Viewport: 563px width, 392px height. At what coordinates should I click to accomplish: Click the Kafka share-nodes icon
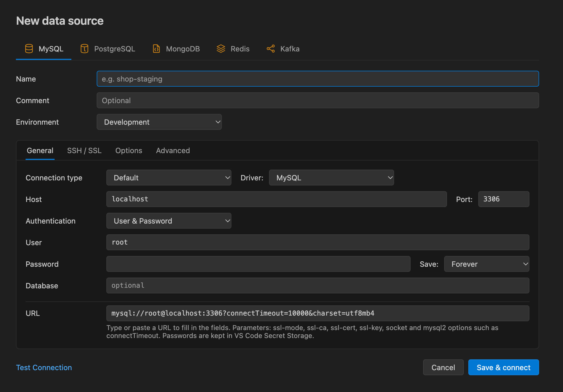pos(271,49)
